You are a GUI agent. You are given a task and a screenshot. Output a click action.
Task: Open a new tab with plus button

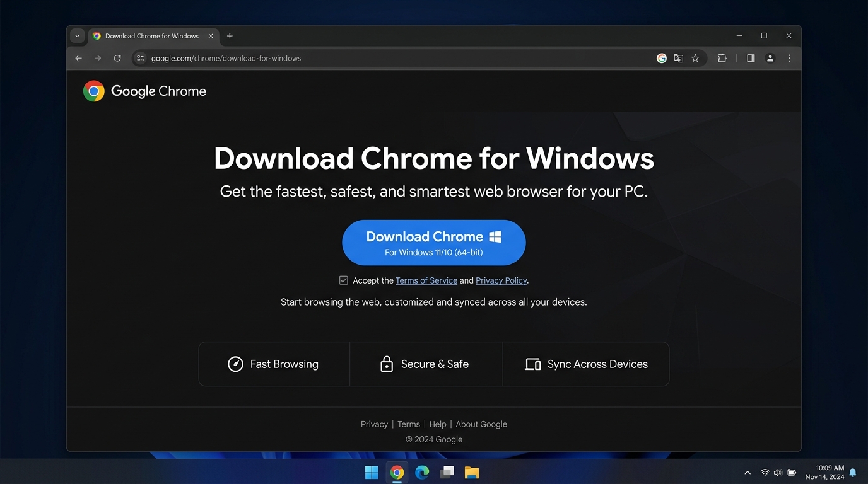tap(230, 36)
